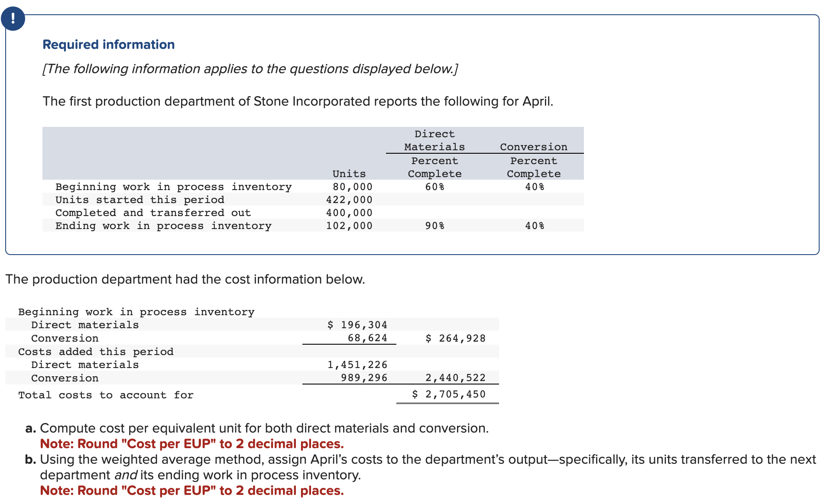The width and height of the screenshot is (830, 504).
Task: Click the 2,440,522 subtotal
Action: pyautogui.click(x=455, y=378)
